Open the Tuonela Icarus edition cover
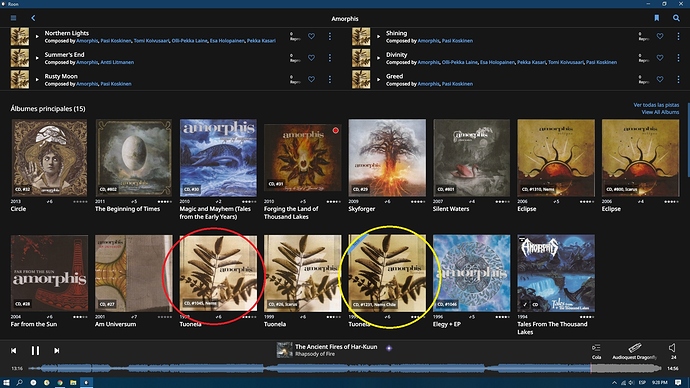Screen dimensions: 690x388 (303, 273)
